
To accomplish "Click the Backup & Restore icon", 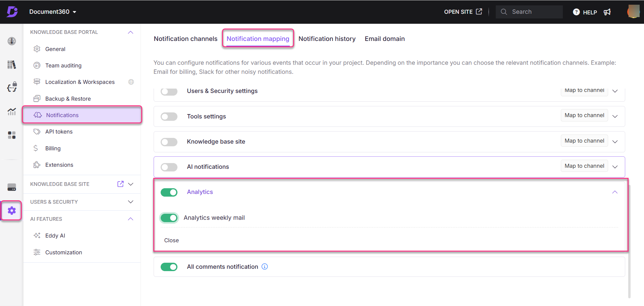I will (x=37, y=99).
